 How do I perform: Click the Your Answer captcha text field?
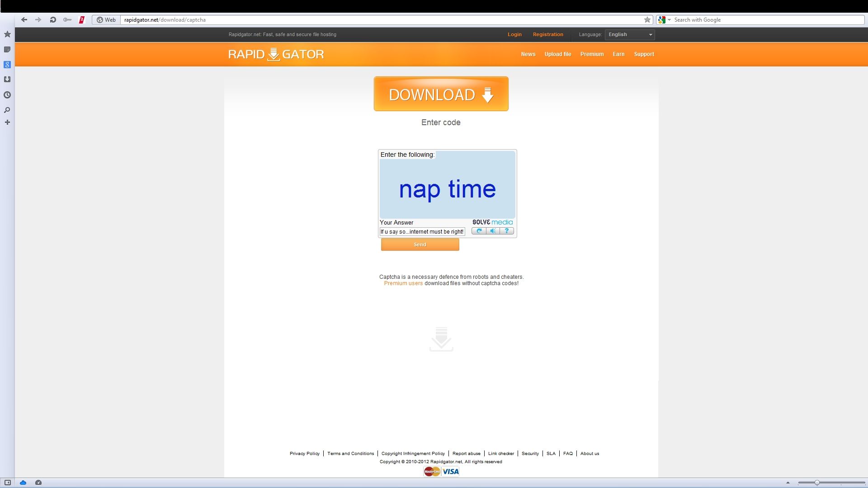(x=422, y=232)
